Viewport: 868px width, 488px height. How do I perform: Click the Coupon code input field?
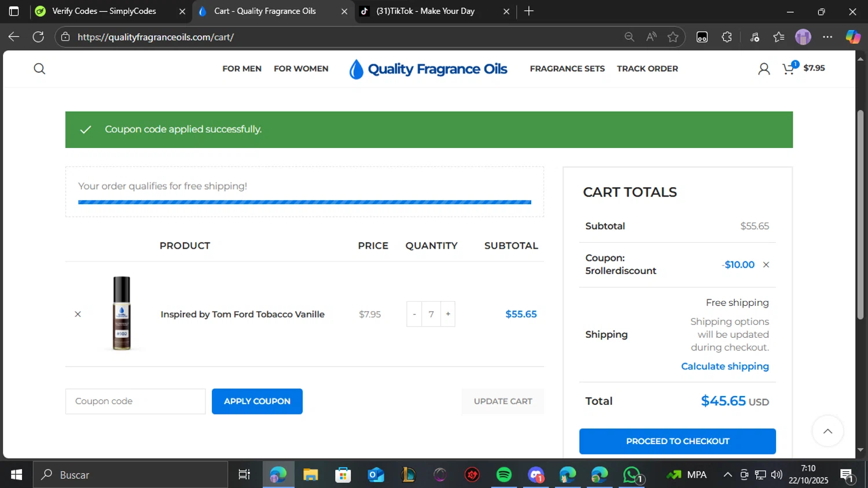135,401
